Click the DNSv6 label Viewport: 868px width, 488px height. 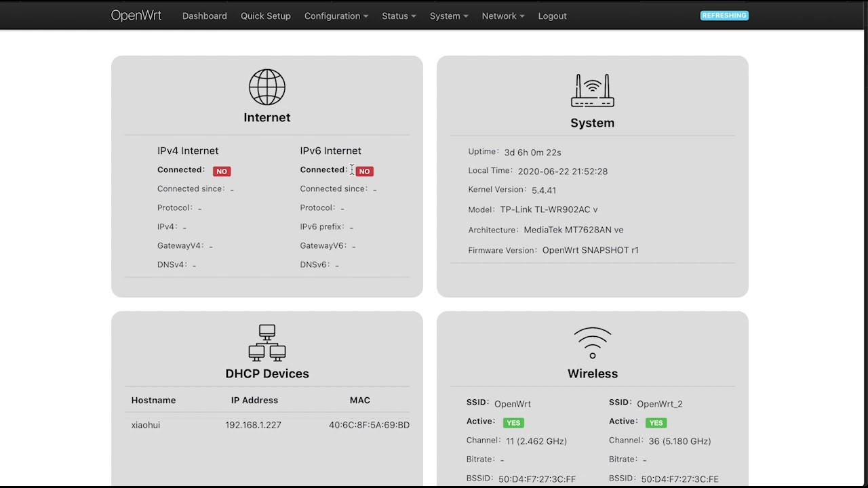[316, 264]
